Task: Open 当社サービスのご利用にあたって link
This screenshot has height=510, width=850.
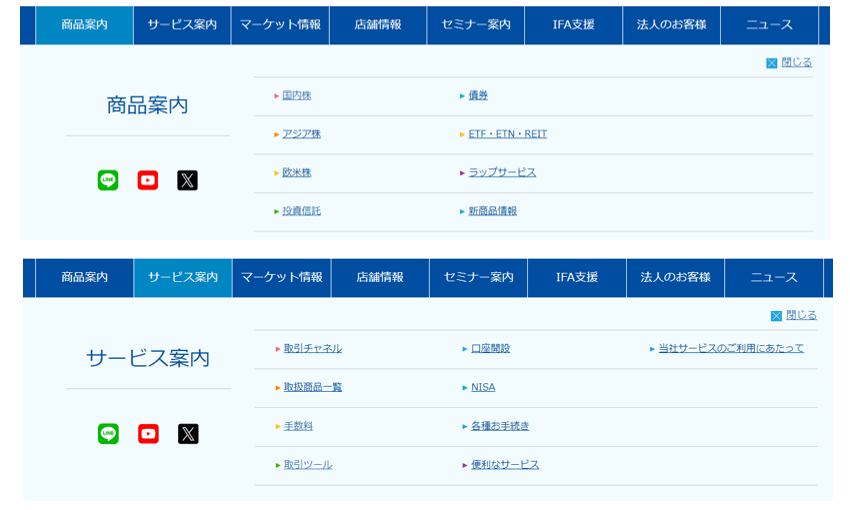Action: point(731,348)
